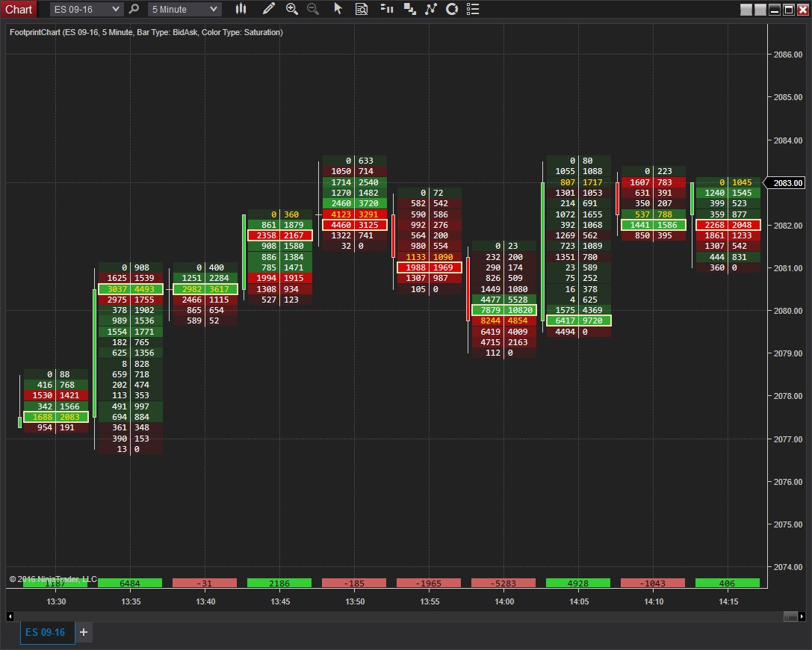Click the 1861 1233 red footprint cell
Viewport: 812px width, 650px height.
(728, 235)
